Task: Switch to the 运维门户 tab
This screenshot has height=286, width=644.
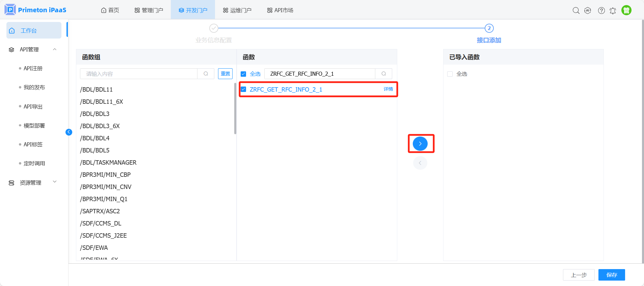Action: (x=237, y=10)
